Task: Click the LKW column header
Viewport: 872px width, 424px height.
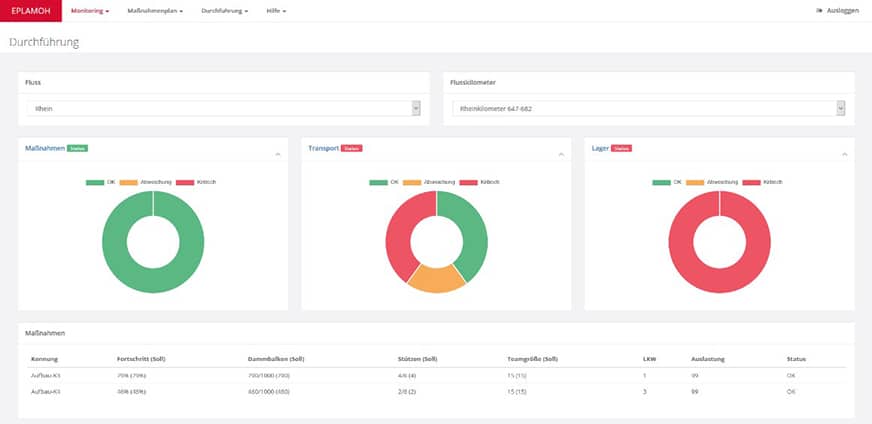Action: (x=650, y=359)
